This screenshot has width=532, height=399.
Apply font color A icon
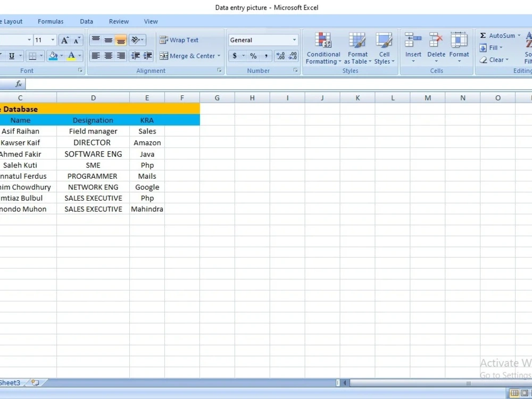pos(71,56)
